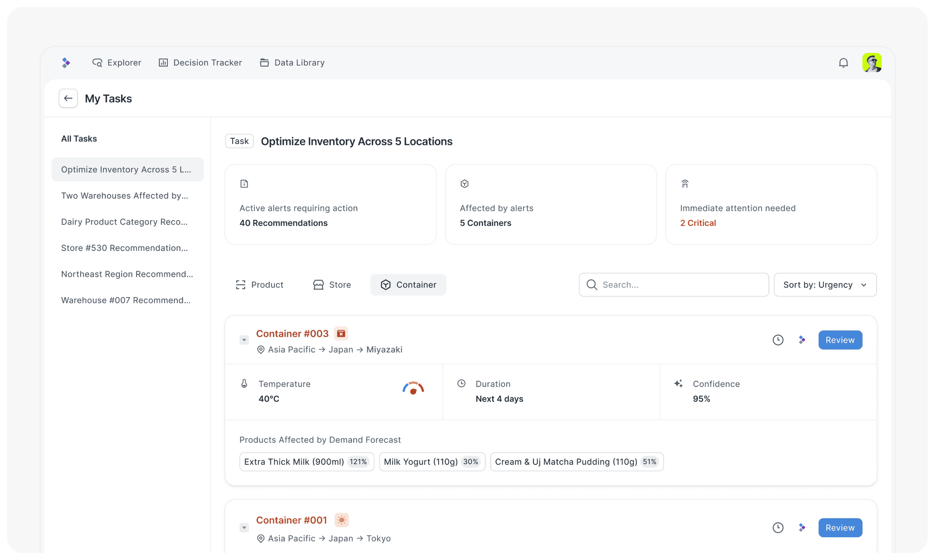Screen dimensions: 934x560
Task: Collapse the Container #003 card
Action: (244, 340)
